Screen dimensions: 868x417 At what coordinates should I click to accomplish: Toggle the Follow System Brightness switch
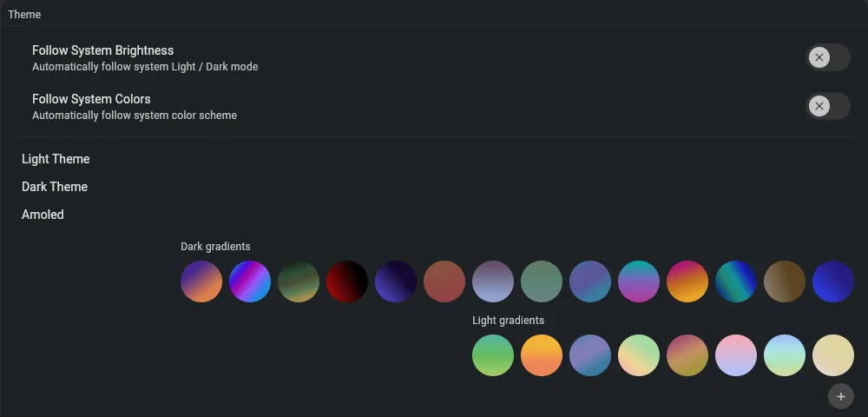tap(827, 57)
